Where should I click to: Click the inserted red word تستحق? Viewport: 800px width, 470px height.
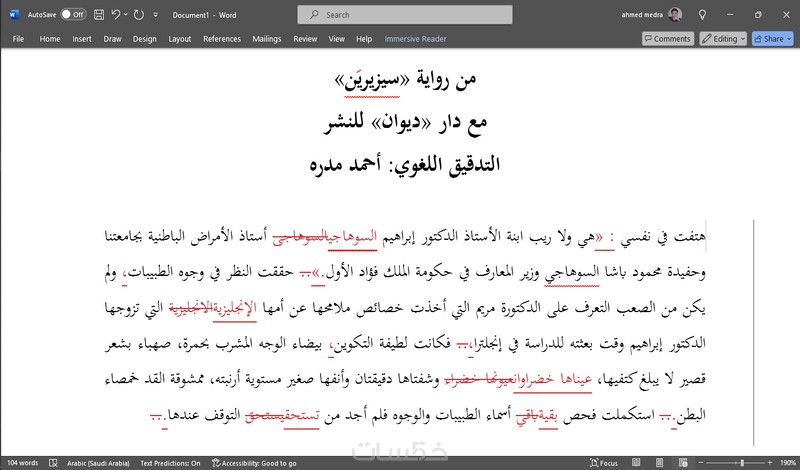pyautogui.click(x=302, y=415)
